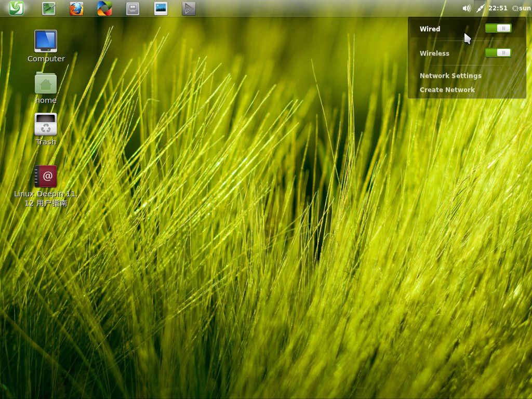Start the media player from the panel
This screenshot has width=532, height=399.
[188, 8]
